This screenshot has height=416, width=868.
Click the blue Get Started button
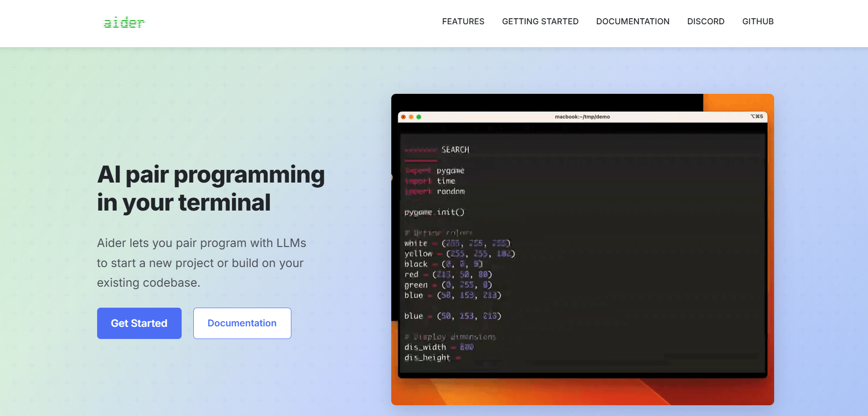click(139, 323)
